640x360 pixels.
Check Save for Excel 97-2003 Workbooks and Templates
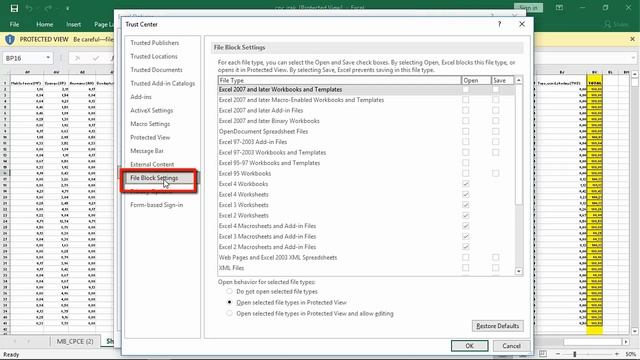tap(495, 152)
